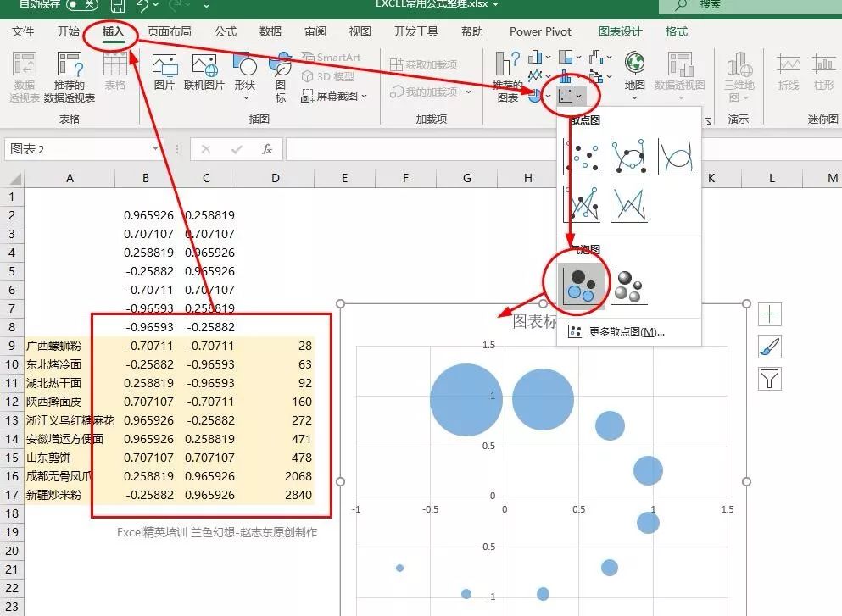This screenshot has height=616, width=842.
Task: Select column B header
Action: tap(146, 178)
